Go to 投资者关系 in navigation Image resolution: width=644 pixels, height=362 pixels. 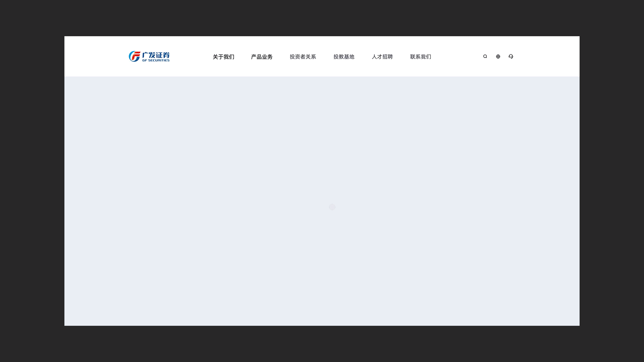click(303, 57)
